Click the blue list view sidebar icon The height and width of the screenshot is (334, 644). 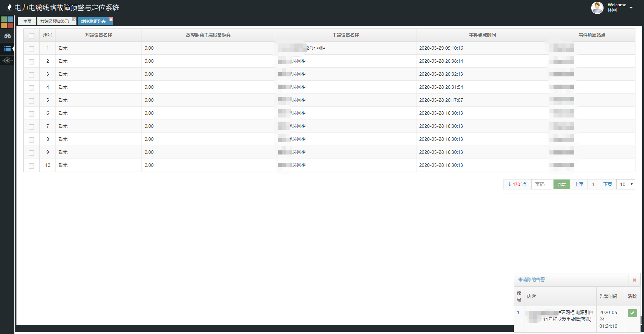pos(7,49)
